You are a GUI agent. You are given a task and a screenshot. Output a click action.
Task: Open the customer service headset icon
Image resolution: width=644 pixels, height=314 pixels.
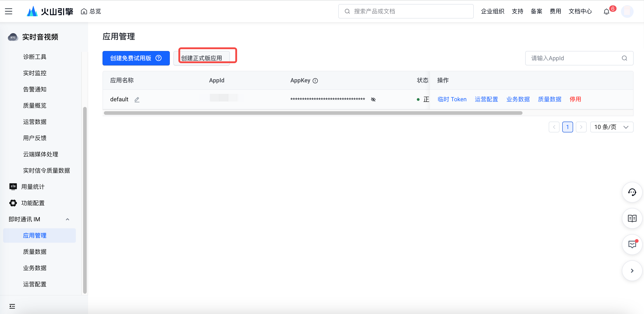click(632, 192)
